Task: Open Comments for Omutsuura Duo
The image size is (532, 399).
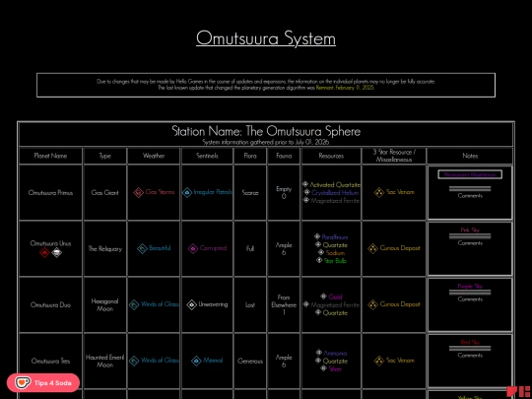Action: point(470,299)
